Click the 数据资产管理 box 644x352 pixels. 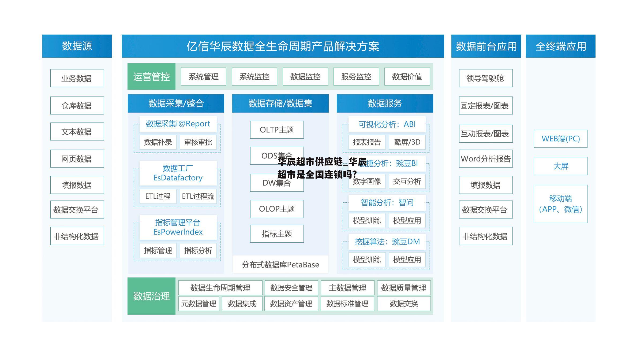291,303
